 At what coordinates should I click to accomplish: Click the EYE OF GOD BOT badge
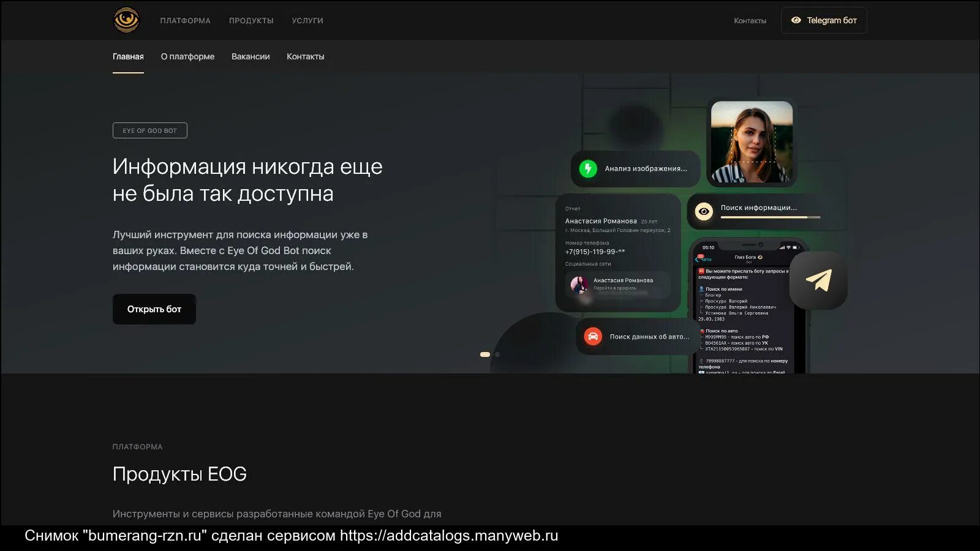[150, 130]
